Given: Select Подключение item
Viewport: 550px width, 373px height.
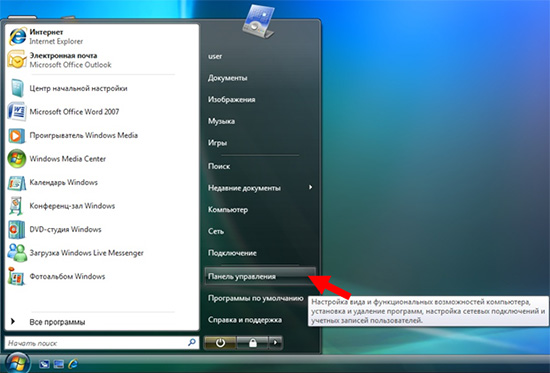Looking at the screenshot, I should [232, 253].
